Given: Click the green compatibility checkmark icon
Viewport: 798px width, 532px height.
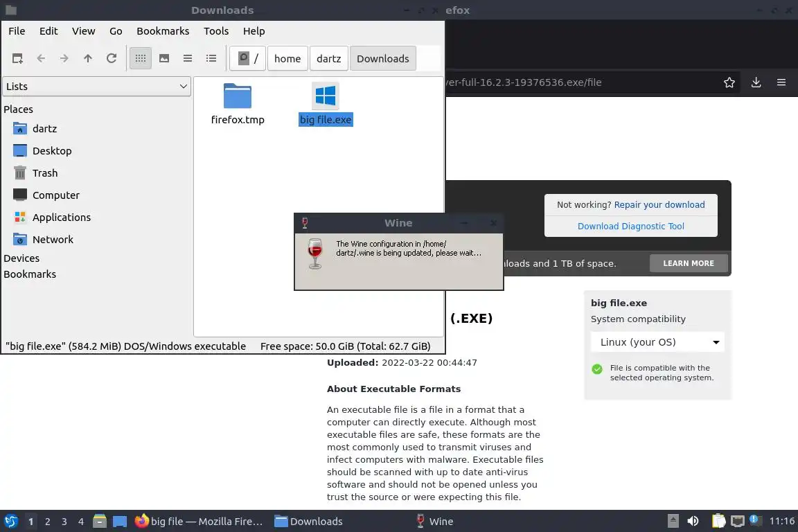Looking at the screenshot, I should tap(597, 369).
